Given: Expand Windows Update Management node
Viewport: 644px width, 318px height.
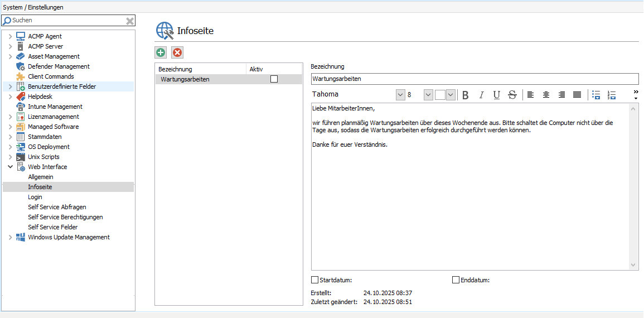Looking at the screenshot, I should tap(10, 238).
